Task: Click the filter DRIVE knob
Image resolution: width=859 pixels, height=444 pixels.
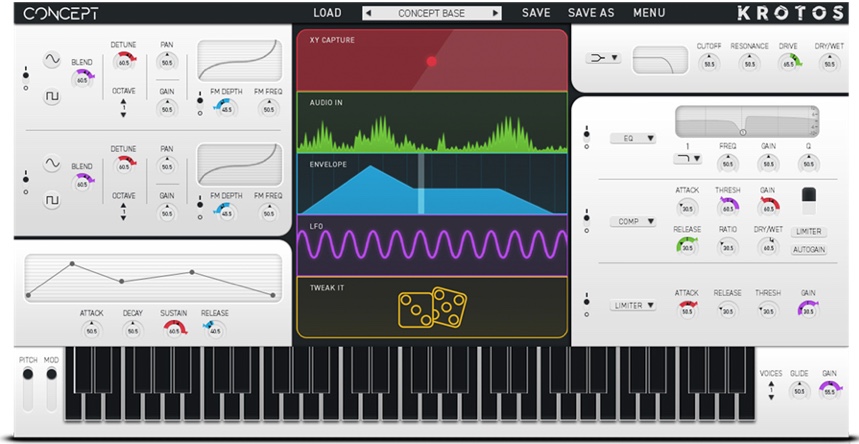Action: tap(788, 64)
